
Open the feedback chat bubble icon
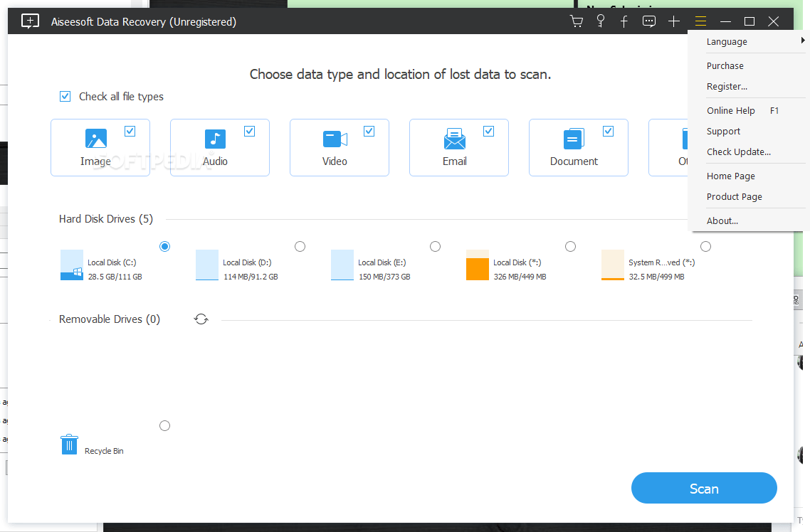649,21
